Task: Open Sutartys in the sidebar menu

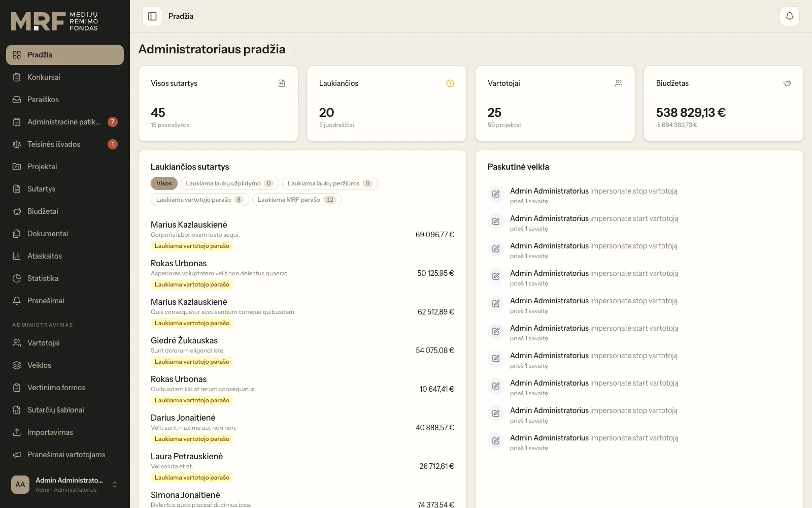Action: click(65, 189)
